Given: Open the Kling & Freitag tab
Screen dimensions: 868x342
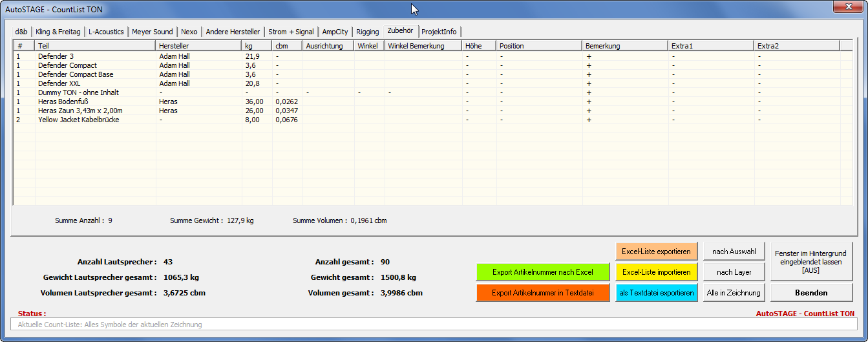Looking at the screenshot, I should click(58, 32).
